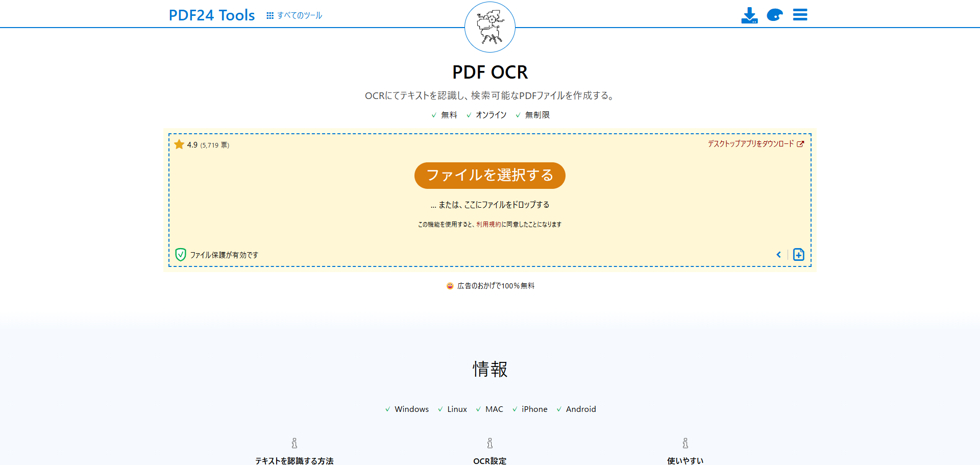Screen dimensions: 980x465
Task: Click the Linux platform label
Action: pyautogui.click(x=457, y=409)
